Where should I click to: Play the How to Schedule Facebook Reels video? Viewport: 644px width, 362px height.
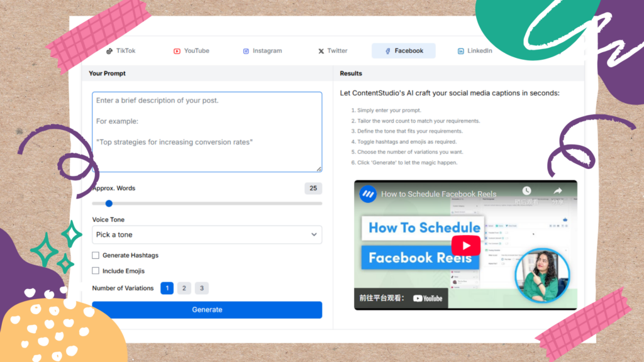(x=466, y=246)
